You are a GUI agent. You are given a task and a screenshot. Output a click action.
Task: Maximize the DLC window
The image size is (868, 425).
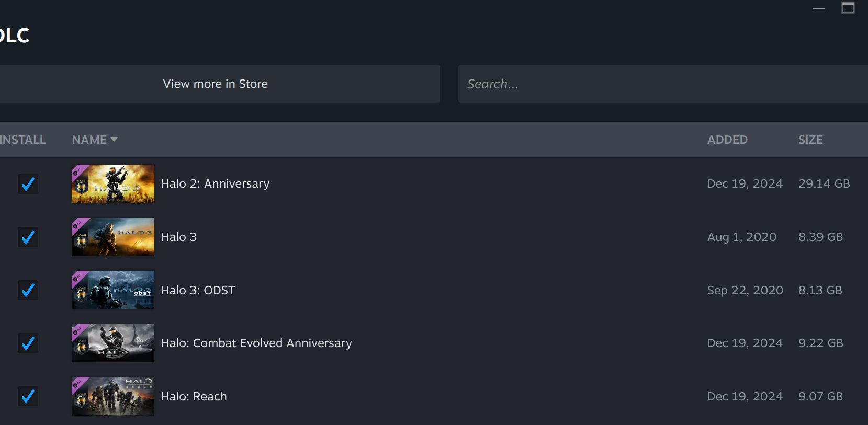pos(848,8)
